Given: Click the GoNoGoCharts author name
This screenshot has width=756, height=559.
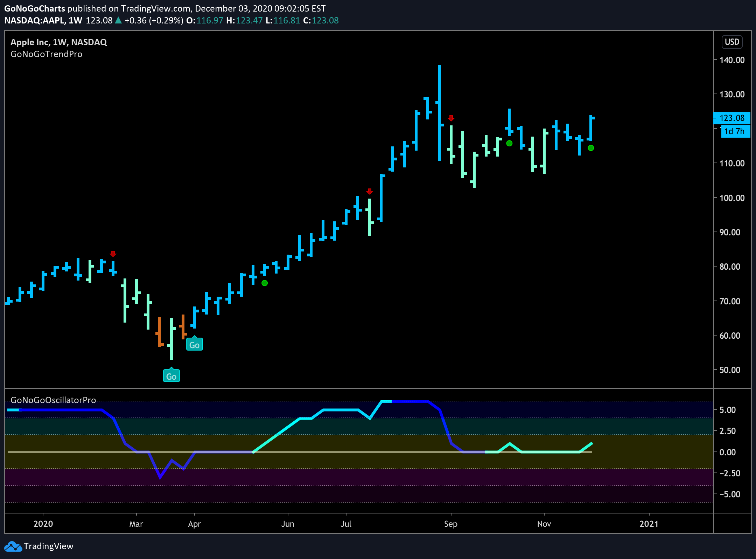Looking at the screenshot, I should click(x=35, y=8).
